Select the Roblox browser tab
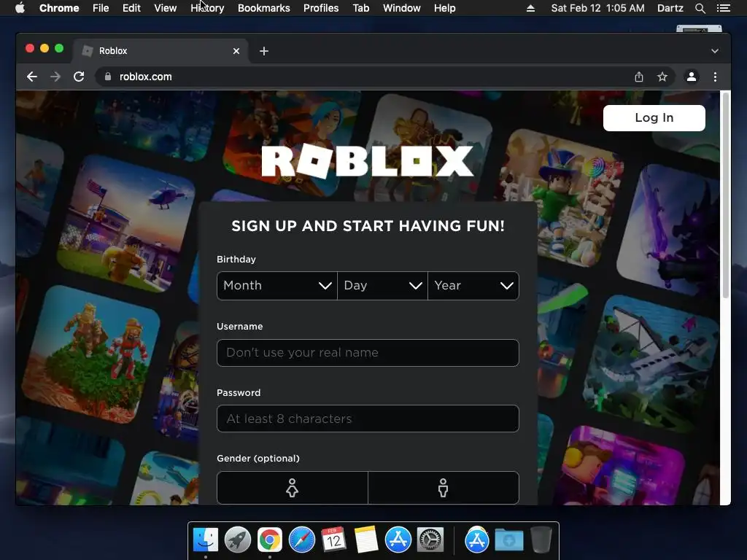Viewport: 747px width, 560px height. (x=160, y=51)
